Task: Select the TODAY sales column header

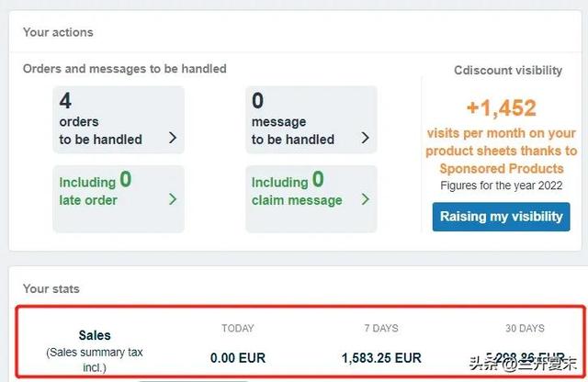Action: coord(238,328)
